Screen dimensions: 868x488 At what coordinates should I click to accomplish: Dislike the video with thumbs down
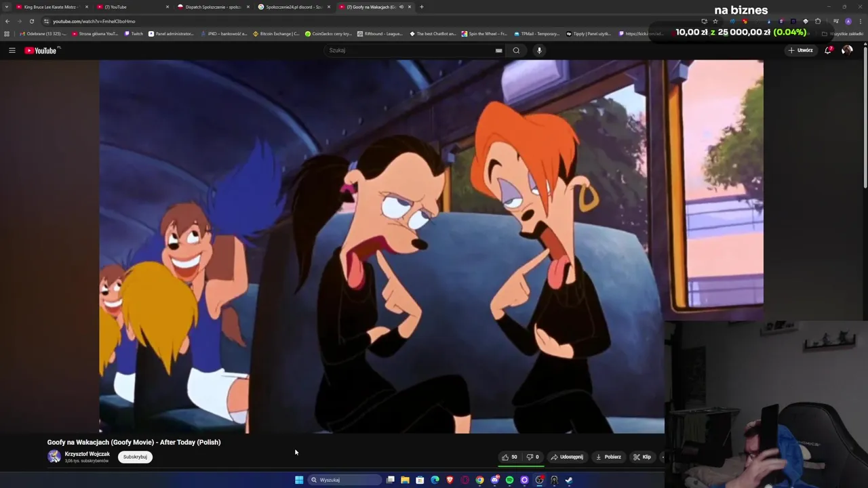[x=533, y=457]
